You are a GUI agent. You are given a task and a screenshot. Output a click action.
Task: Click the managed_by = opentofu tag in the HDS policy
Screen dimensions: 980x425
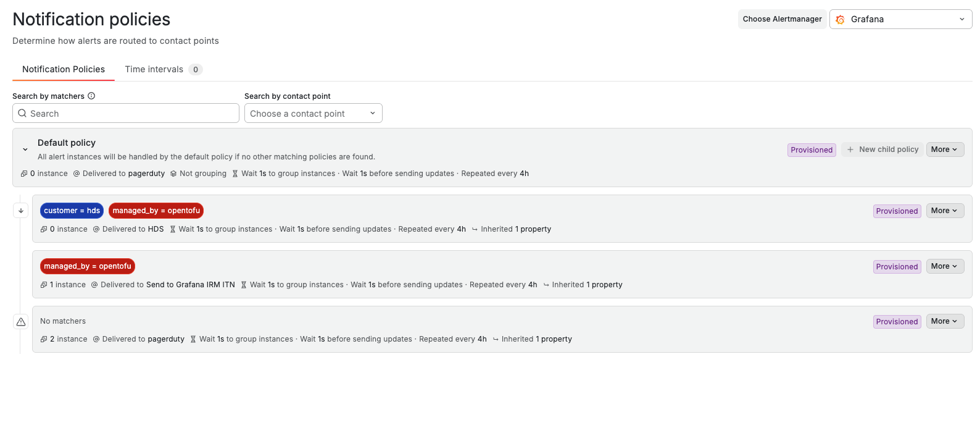156,211
